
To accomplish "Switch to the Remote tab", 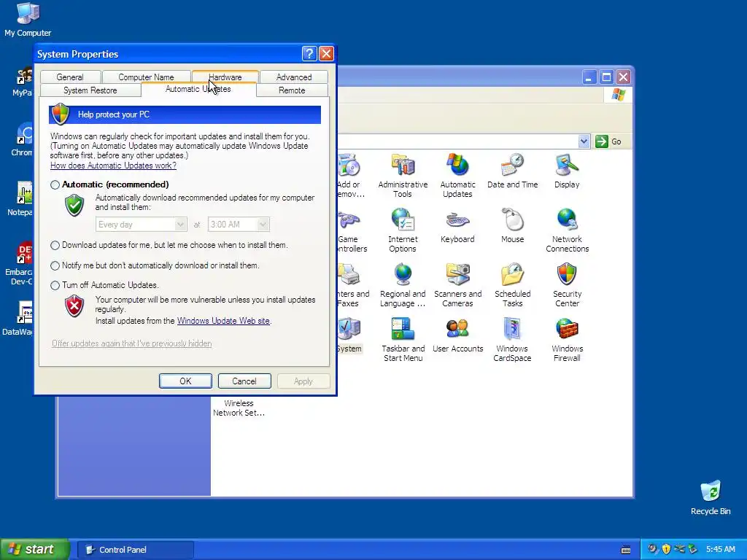I will (292, 90).
